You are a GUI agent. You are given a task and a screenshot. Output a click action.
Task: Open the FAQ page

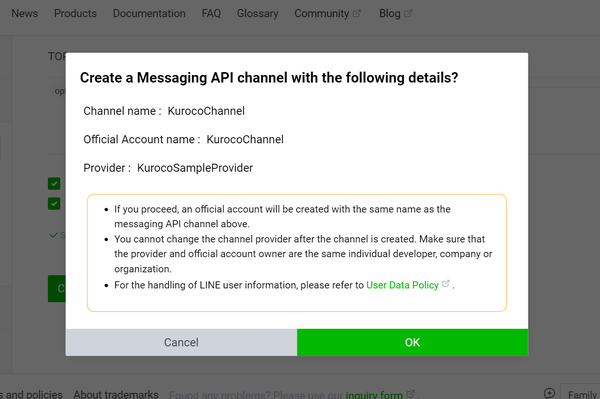[211, 13]
